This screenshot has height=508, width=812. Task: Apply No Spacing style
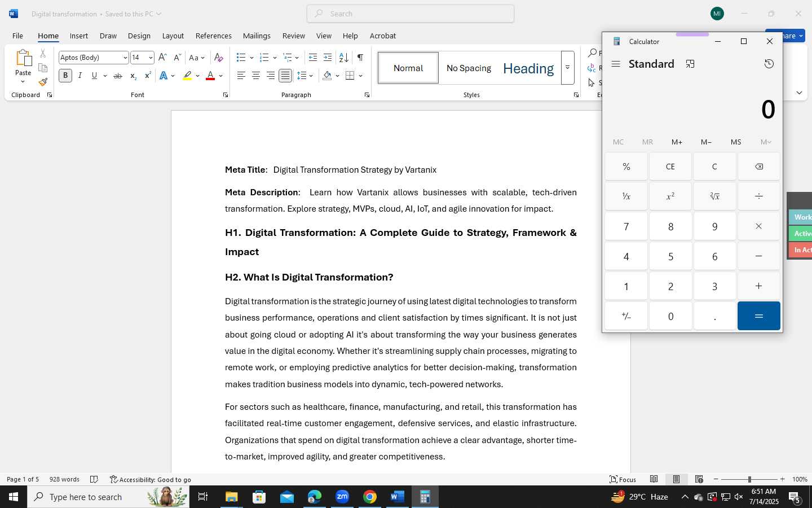469,68
